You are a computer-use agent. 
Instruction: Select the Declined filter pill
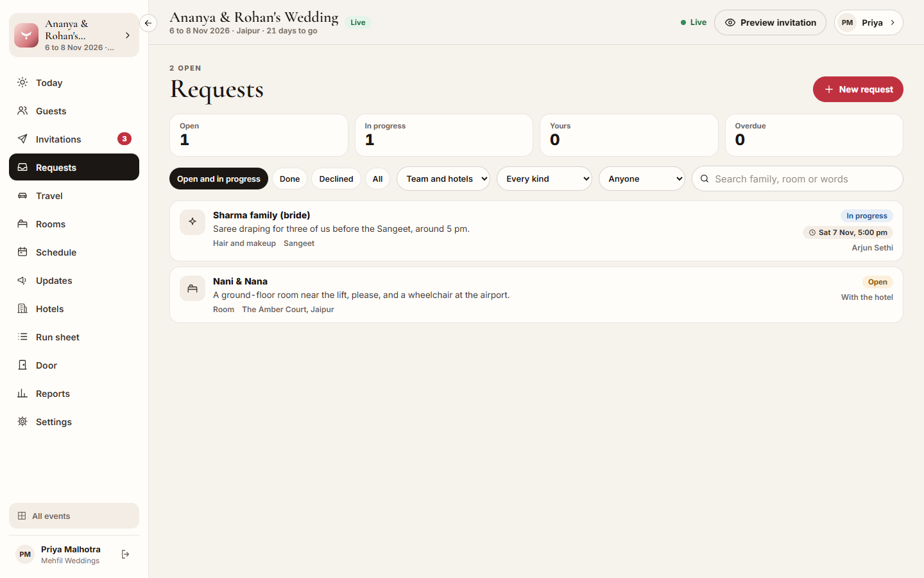pos(336,179)
